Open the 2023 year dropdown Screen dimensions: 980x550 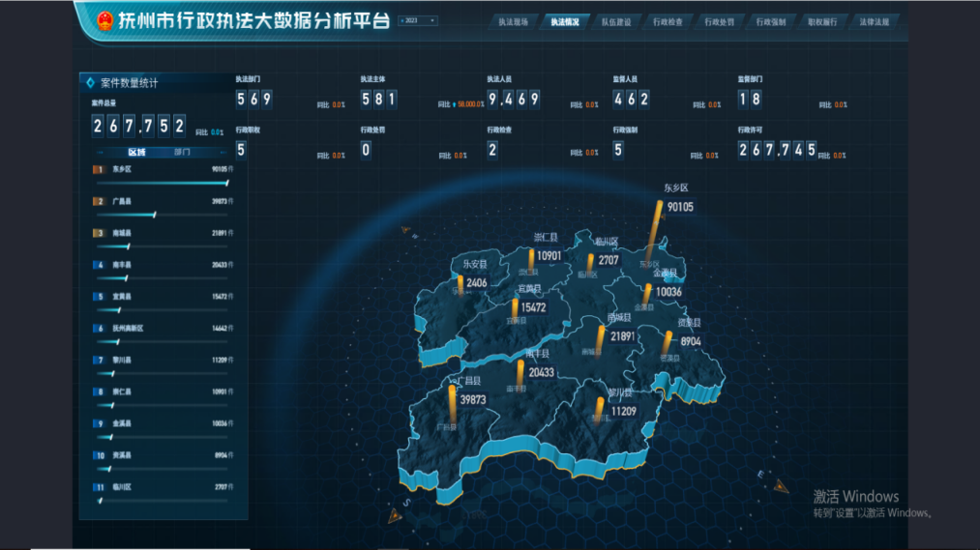click(418, 20)
